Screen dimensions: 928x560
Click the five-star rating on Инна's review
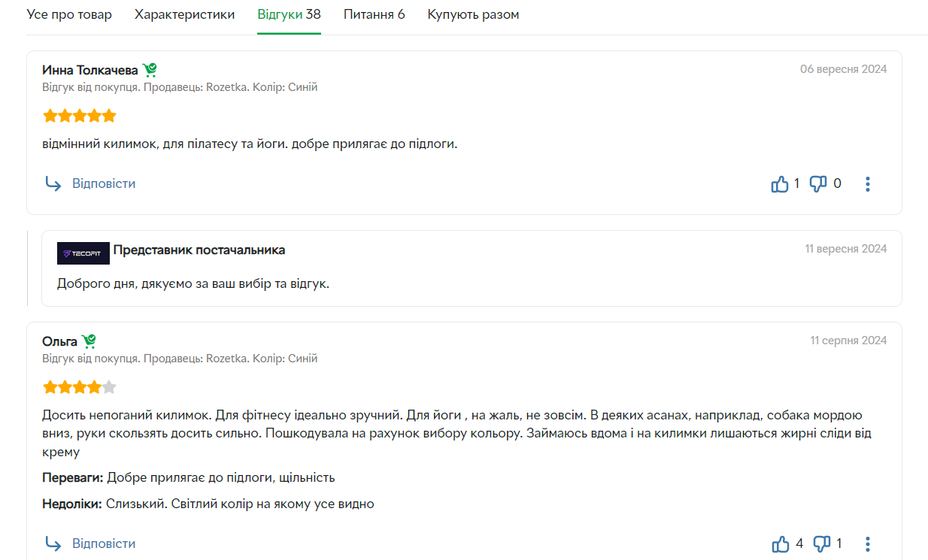click(x=80, y=116)
